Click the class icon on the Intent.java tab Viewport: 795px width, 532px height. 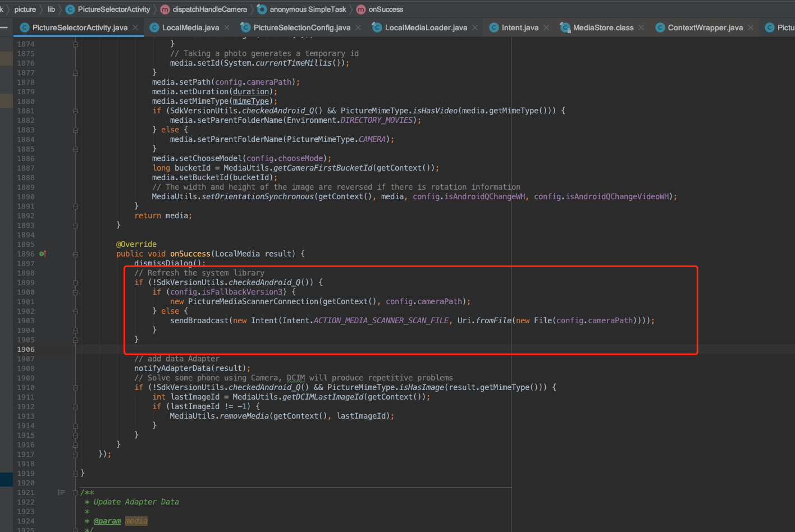494,26
